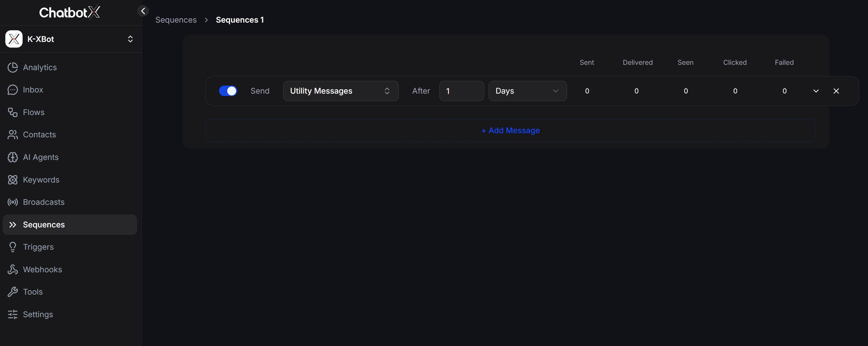Click the Send label
Viewport: 868px width, 346px height.
coord(260,91)
